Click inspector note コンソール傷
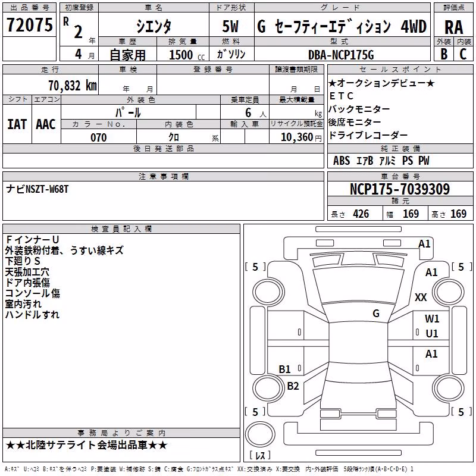476x476 pixels. pyautogui.click(x=33, y=293)
